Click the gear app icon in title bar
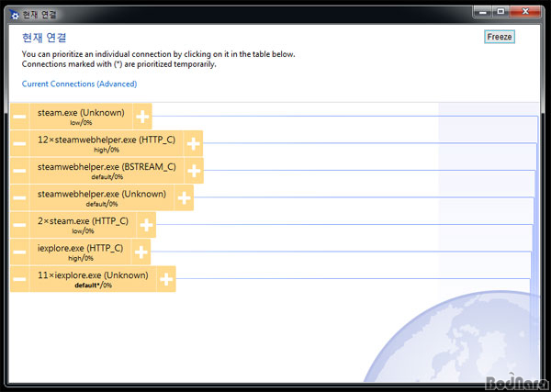Screen dimensions: 551x392 [x=14, y=15]
